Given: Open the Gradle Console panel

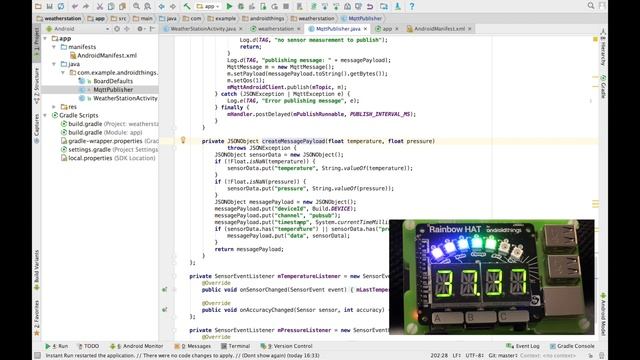Looking at the screenshot, I should pyautogui.click(x=572, y=346).
